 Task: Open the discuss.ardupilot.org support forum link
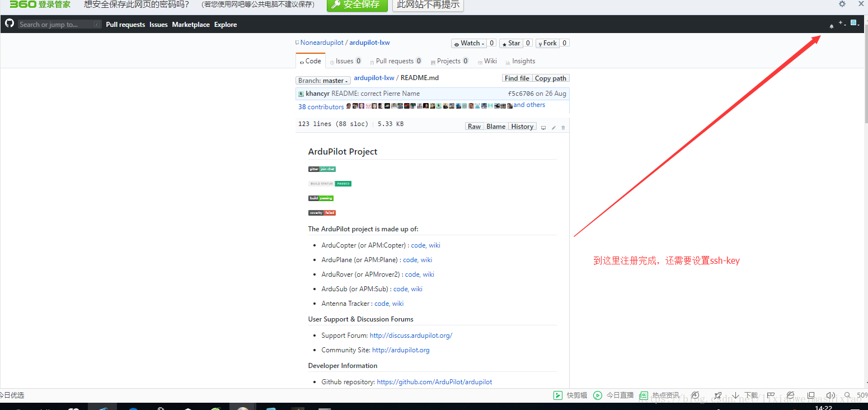[x=411, y=336]
